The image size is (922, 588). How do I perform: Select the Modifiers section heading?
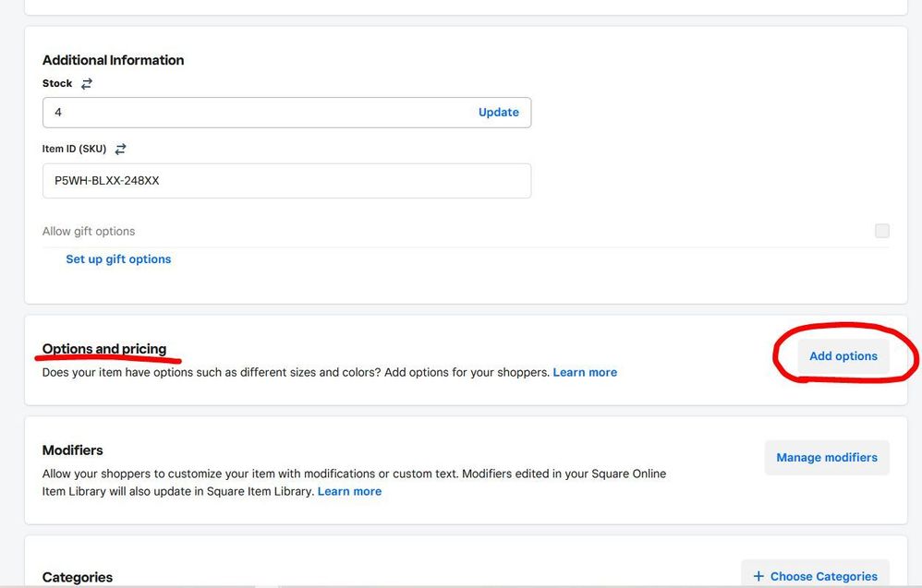click(73, 450)
